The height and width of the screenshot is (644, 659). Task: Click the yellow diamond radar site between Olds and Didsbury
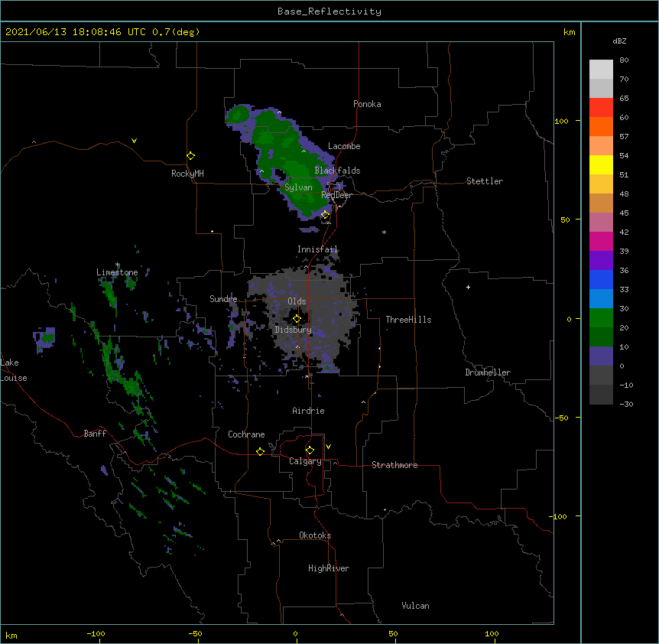click(x=297, y=319)
